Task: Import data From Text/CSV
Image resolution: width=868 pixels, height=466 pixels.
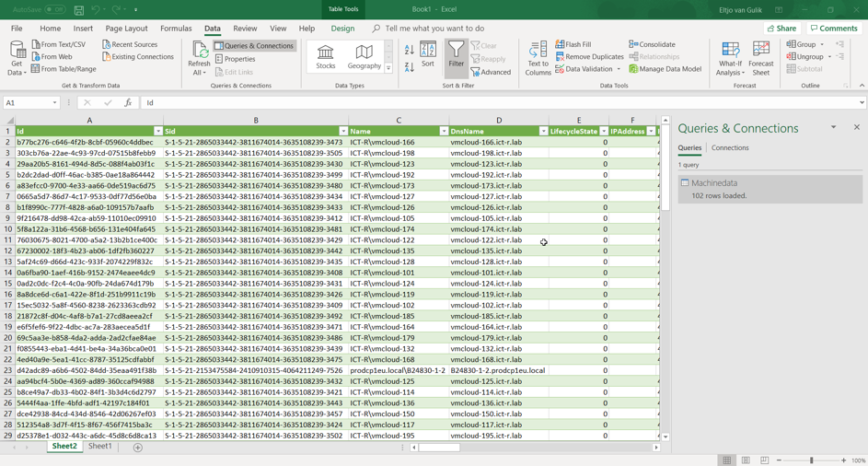Action: 59,44
